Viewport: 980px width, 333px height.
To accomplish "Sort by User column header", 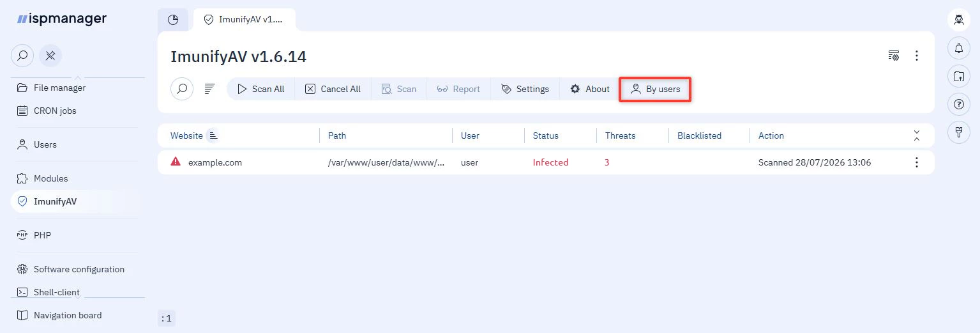I will click(x=470, y=136).
